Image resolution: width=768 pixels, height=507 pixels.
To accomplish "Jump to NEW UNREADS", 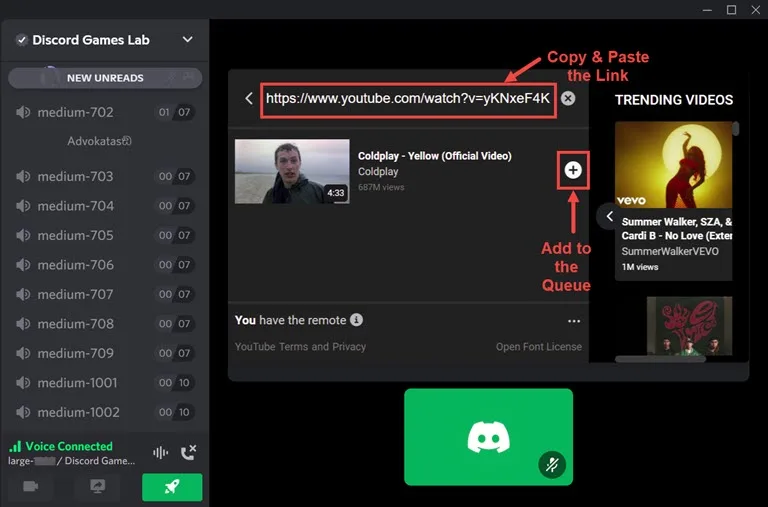I will point(105,78).
